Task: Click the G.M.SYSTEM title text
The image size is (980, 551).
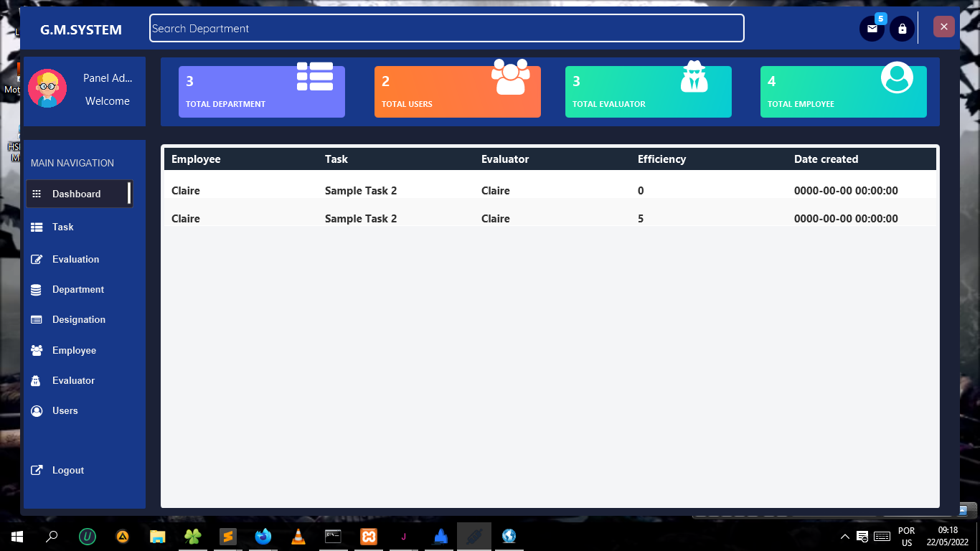Action: (81, 29)
